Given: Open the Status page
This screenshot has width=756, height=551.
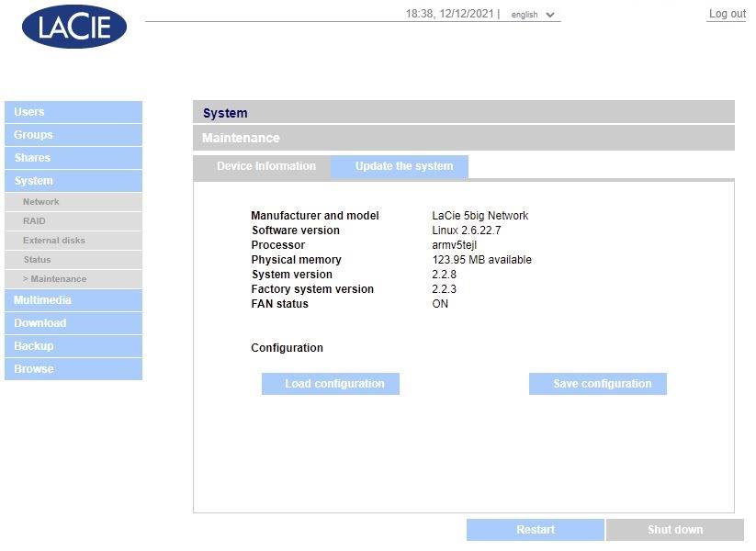Looking at the screenshot, I should click(73, 260).
